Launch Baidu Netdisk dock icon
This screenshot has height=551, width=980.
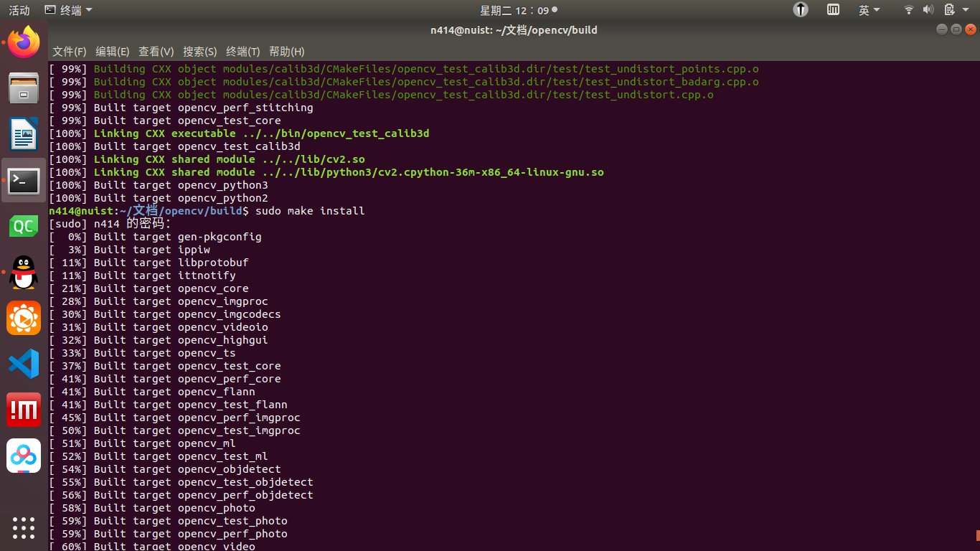click(24, 456)
